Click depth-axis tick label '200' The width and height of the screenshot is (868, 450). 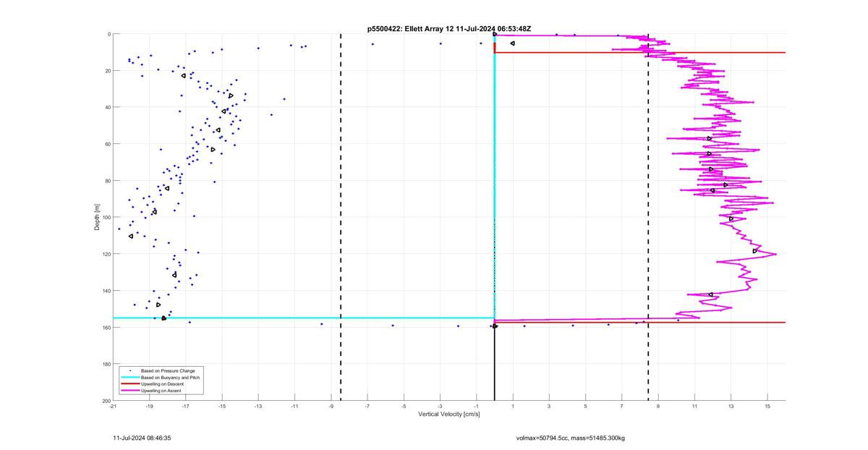click(x=106, y=400)
